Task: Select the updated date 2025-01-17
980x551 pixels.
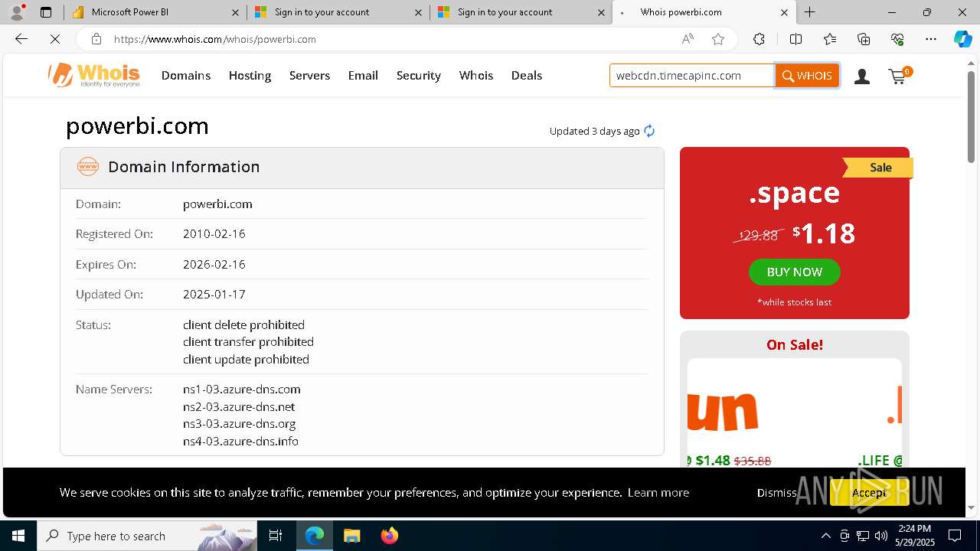Action: pos(214,294)
